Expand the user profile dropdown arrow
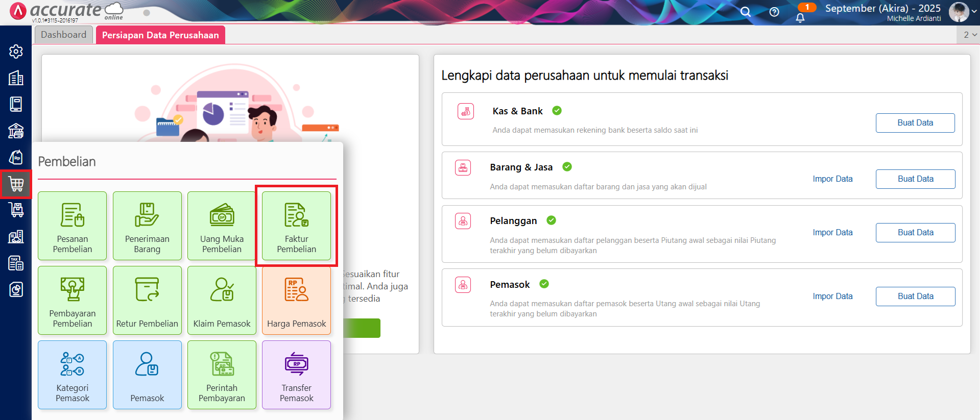Viewport: 980px width, 420px height. point(974,11)
